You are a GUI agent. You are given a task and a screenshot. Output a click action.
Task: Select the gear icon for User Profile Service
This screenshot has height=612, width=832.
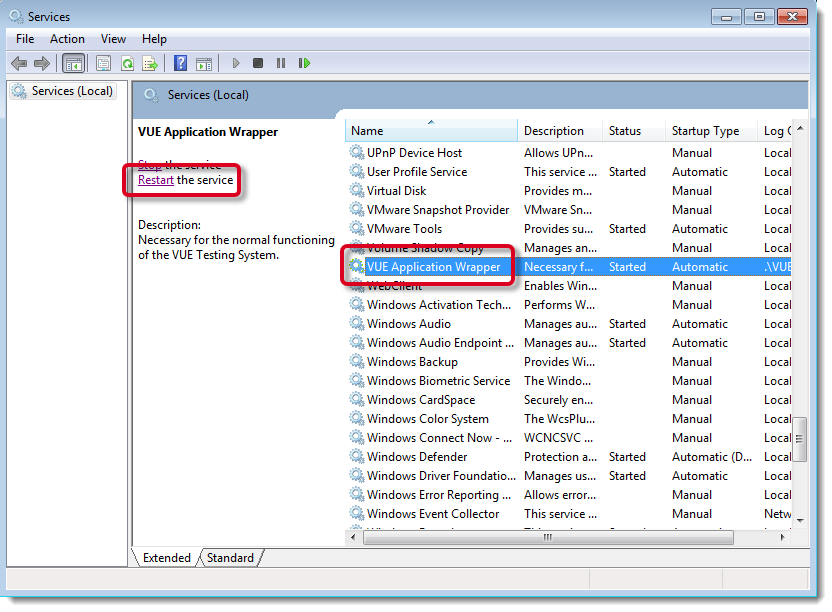pos(357,172)
